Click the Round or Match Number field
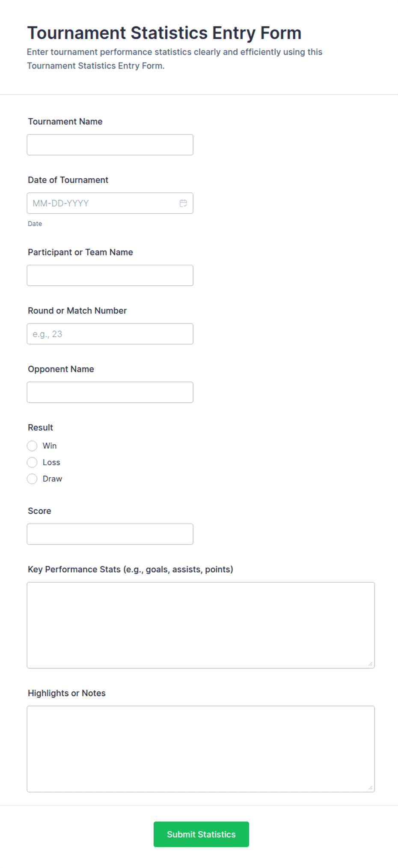Screen dimensions: 398x868 tap(110, 334)
